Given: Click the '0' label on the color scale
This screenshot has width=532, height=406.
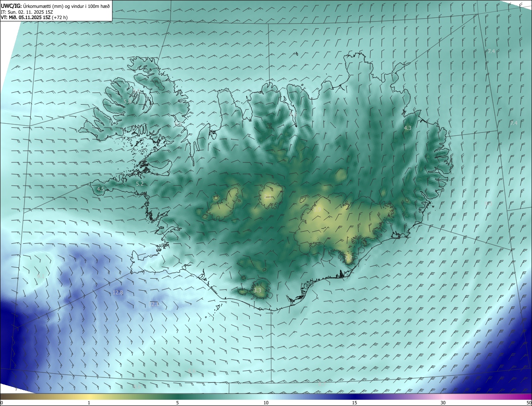Looking at the screenshot, I should [x=2, y=403].
